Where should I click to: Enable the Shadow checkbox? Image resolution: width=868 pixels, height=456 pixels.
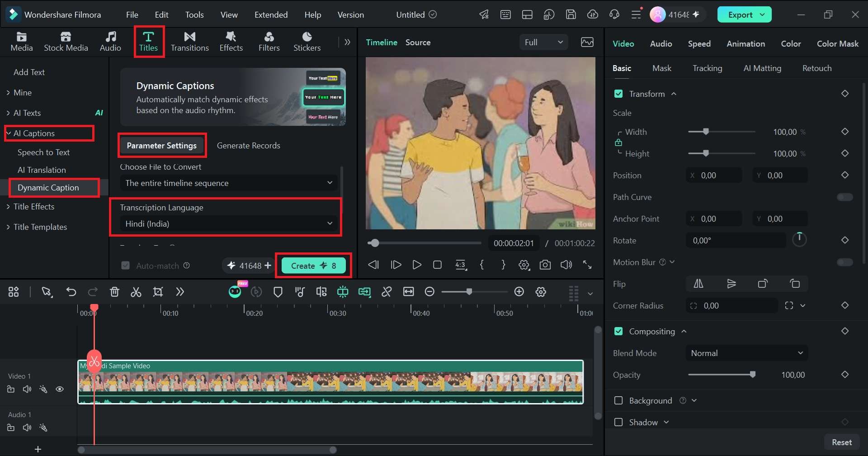[618, 422]
